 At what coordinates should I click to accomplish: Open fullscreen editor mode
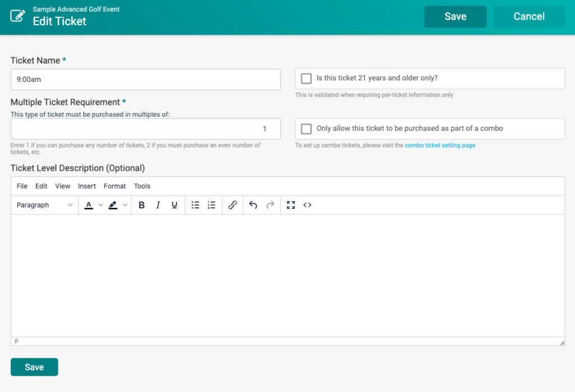[x=291, y=205]
